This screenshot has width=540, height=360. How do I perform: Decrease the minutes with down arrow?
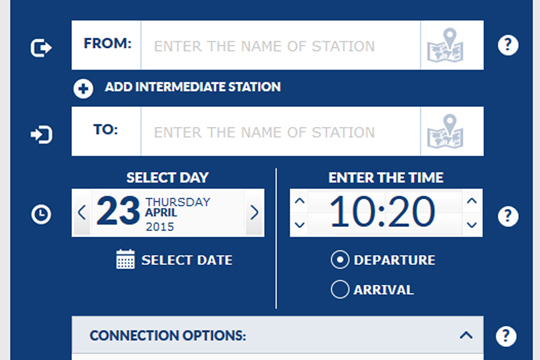pyautogui.click(x=472, y=225)
